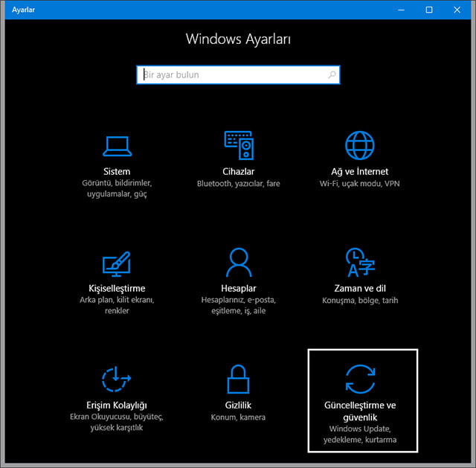
Task: Click 'Wi-Fi, uçak modu, VPN' description
Action: coord(360,184)
